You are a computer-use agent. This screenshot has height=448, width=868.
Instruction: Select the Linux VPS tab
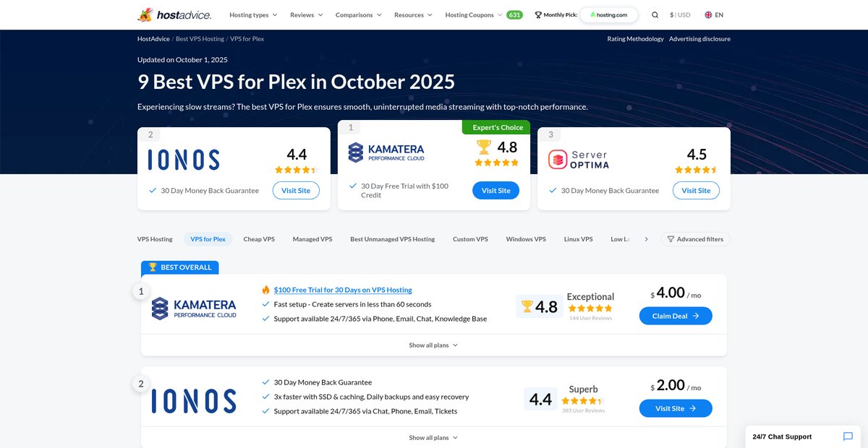578,239
